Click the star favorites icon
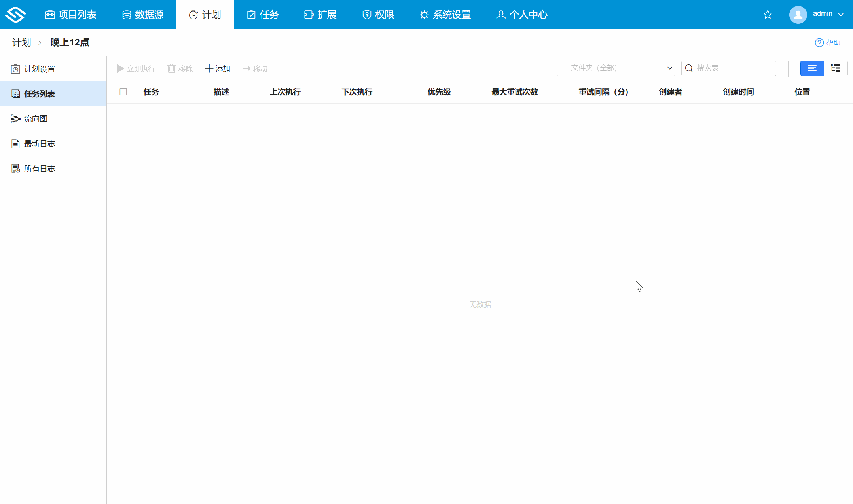The image size is (853, 504). pyautogui.click(x=768, y=15)
